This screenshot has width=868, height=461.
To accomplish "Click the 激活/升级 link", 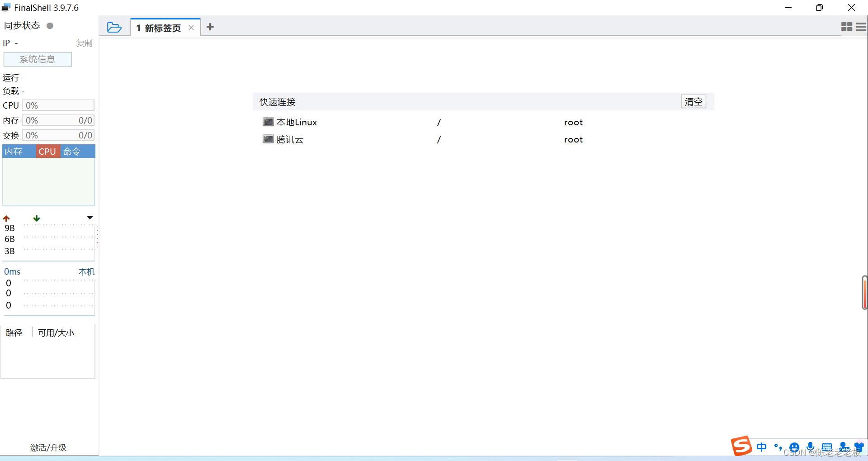I will (x=48, y=447).
